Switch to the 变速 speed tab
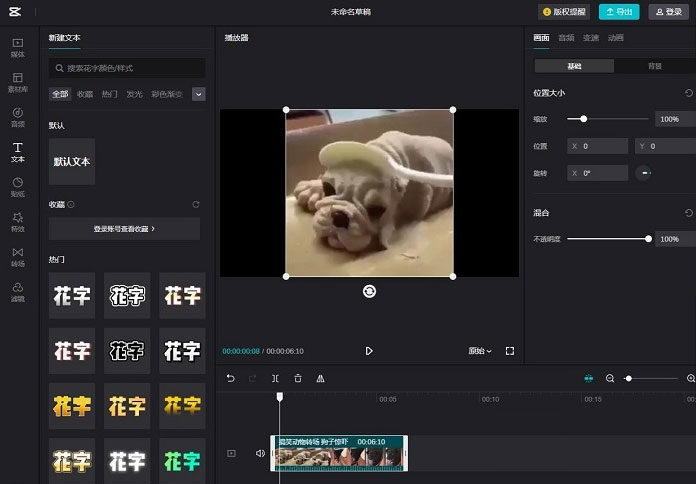 pos(591,38)
